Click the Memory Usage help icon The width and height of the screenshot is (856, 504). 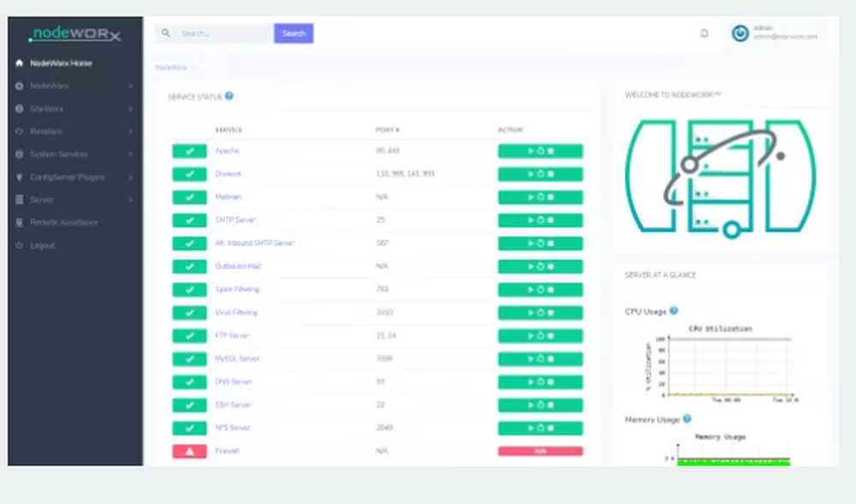pyautogui.click(x=687, y=419)
